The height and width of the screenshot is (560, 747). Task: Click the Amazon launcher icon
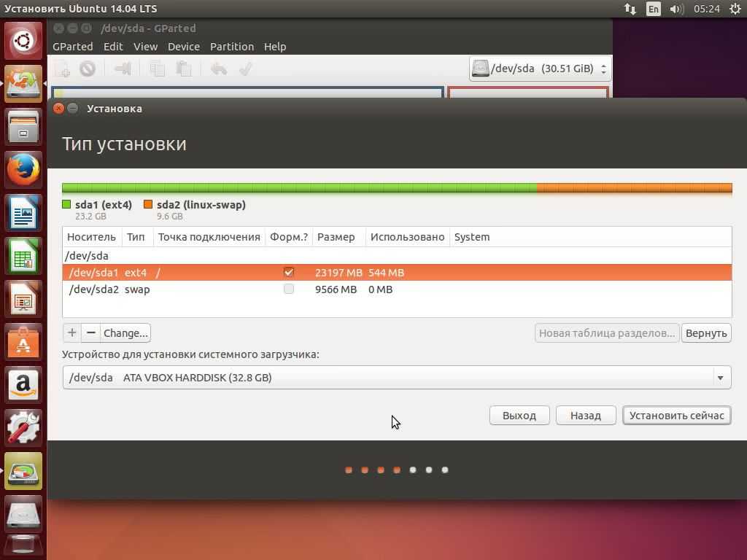[23, 384]
